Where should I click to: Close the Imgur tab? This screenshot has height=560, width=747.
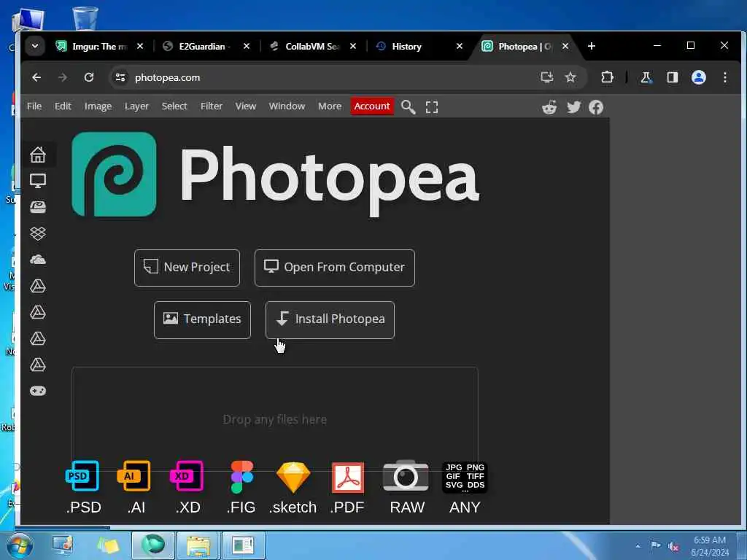tap(140, 46)
